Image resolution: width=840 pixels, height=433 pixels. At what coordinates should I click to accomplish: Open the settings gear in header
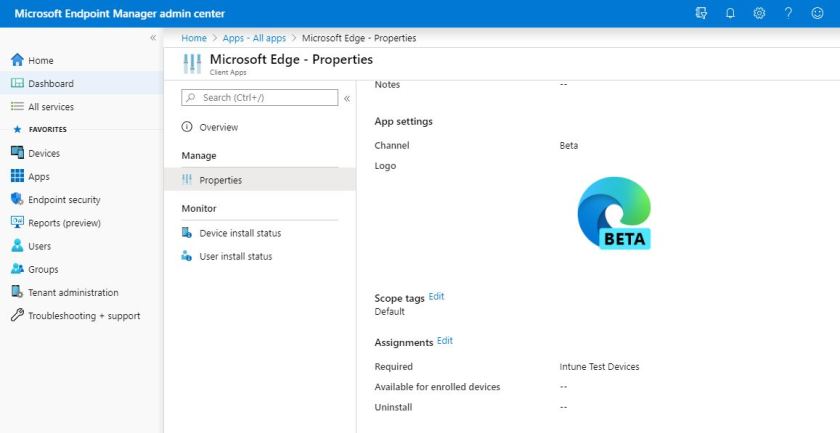coord(759,13)
